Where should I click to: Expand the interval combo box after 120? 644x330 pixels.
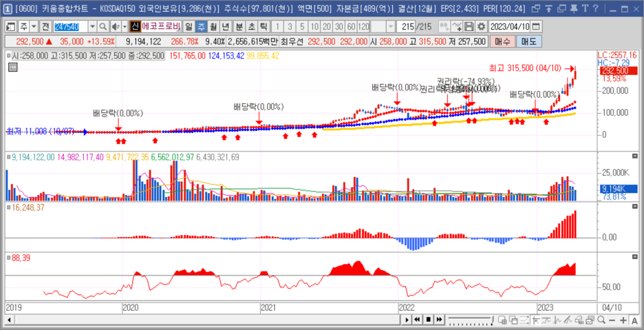390,27
